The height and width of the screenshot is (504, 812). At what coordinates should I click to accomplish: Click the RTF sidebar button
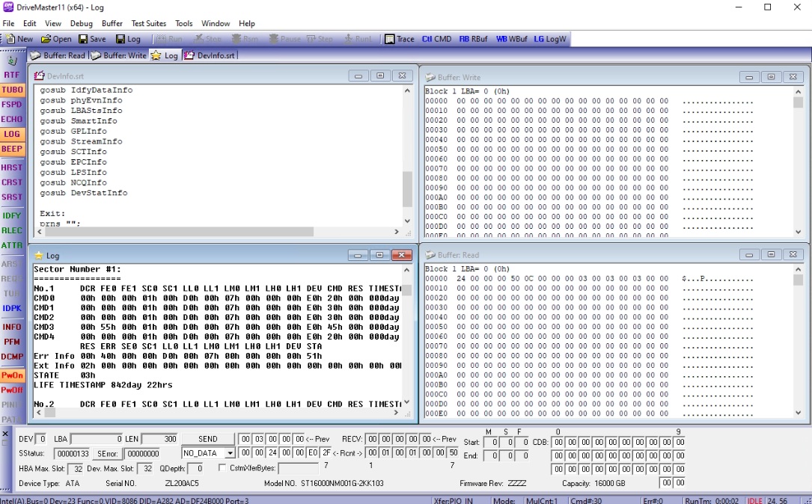pos(12,75)
